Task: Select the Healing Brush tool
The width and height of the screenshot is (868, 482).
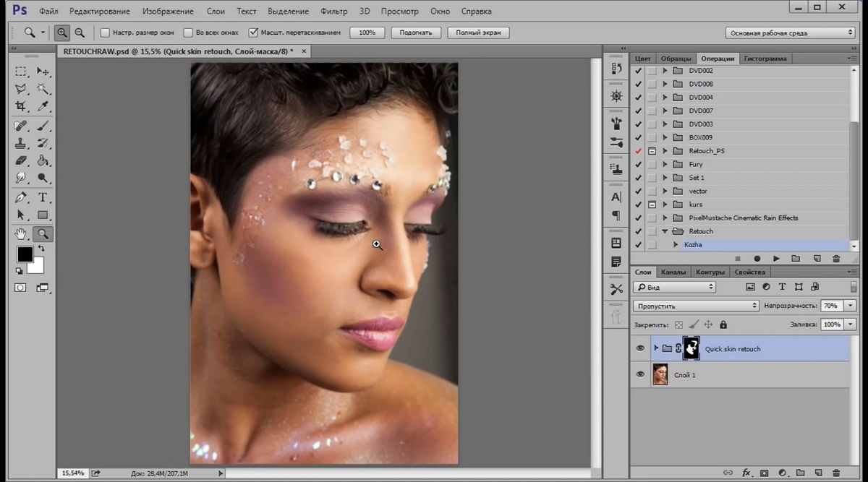Action: [x=21, y=126]
